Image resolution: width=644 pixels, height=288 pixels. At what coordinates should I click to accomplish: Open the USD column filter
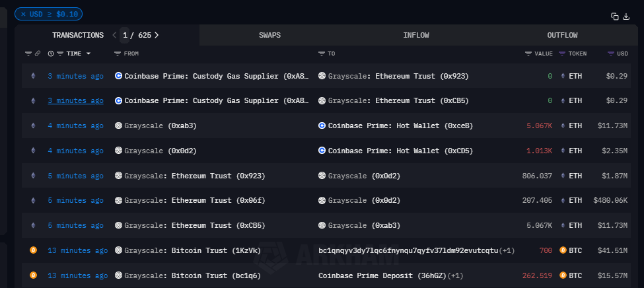click(x=611, y=54)
